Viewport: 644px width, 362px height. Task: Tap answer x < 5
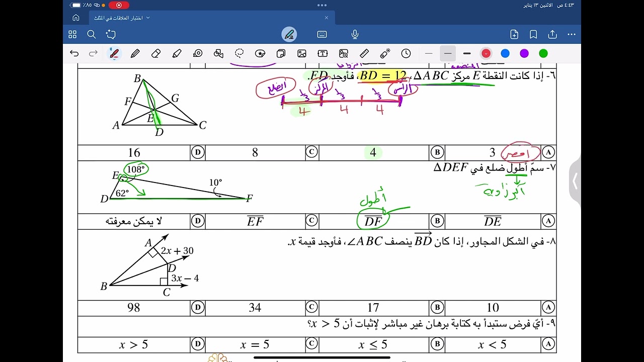coord(493,344)
